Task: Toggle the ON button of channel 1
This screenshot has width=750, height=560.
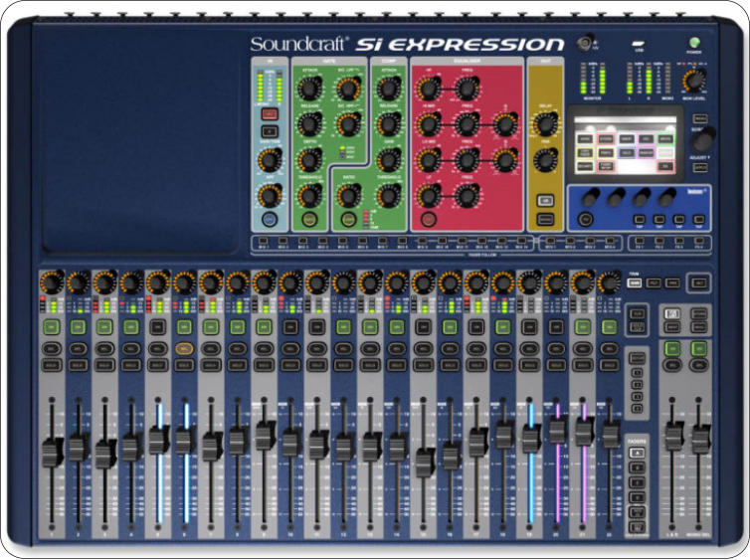Action: point(51,327)
